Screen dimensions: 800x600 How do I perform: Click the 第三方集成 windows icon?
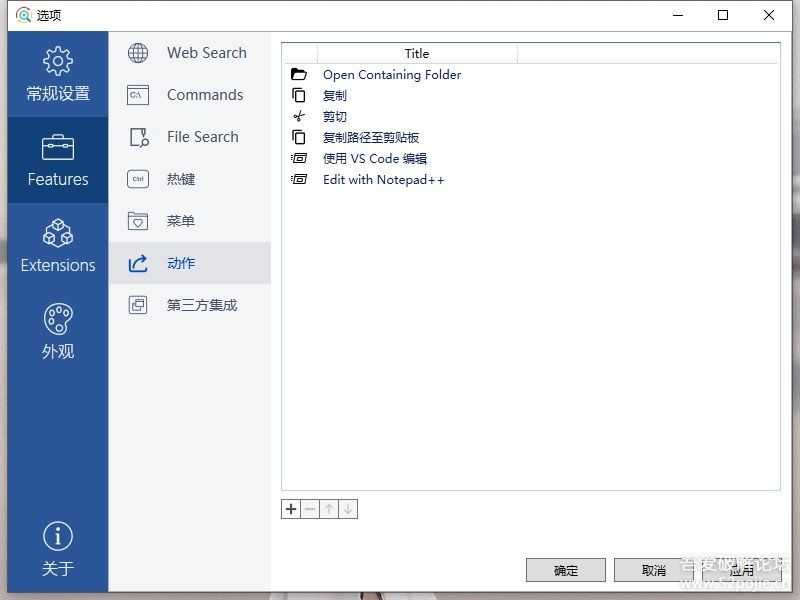point(138,305)
